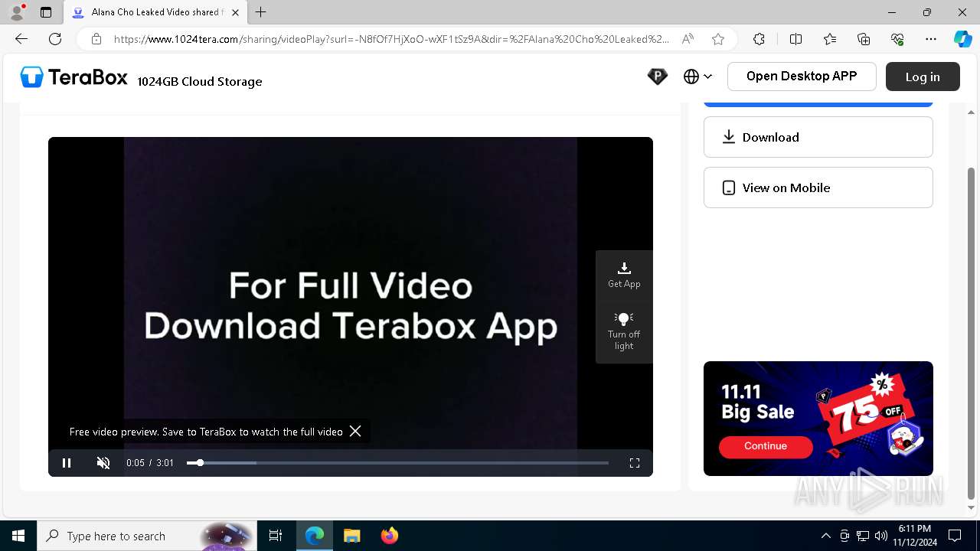Open network settings in tray
The width and height of the screenshot is (980, 551).
click(863, 536)
